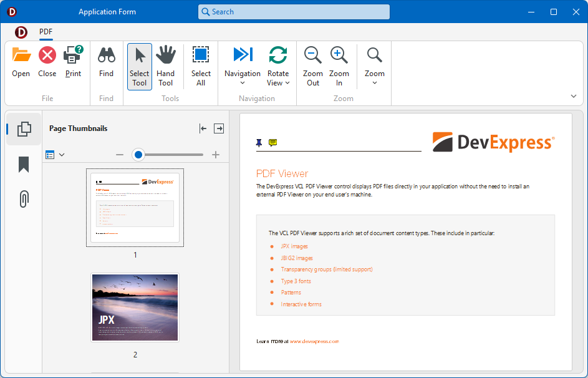Open a PDF file with the Open button
Screen dimensions: 588x378
21,62
